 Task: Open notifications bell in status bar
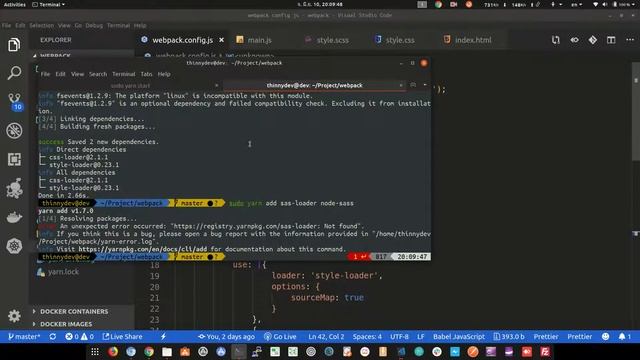pos(624,337)
